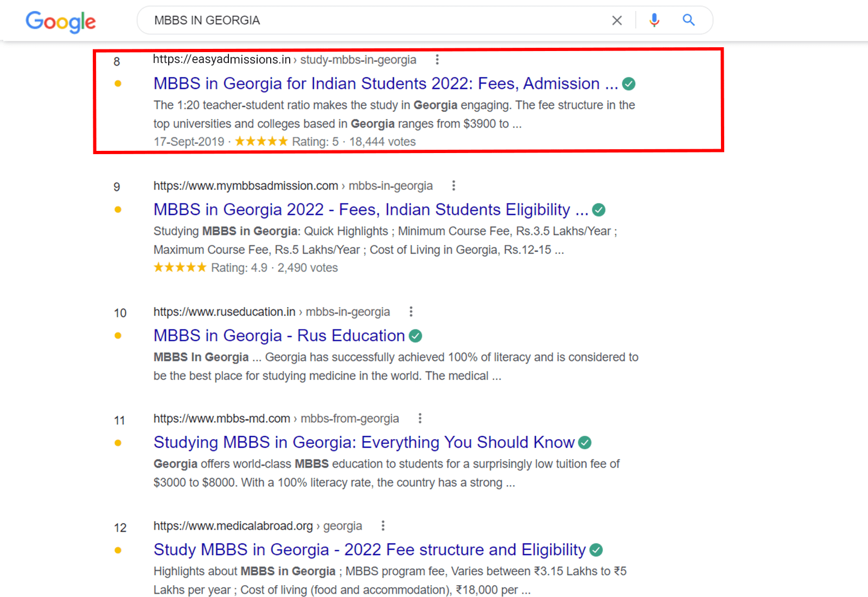Viewport: 868px width, 597px height.
Task: Click verified badge next to easyadmissions result title
Action: tap(629, 84)
